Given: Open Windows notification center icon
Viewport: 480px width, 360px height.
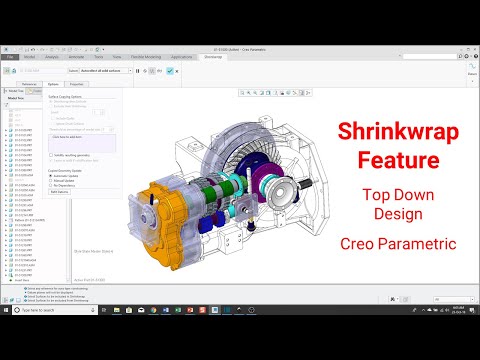Looking at the screenshot, I should click(x=472, y=310).
